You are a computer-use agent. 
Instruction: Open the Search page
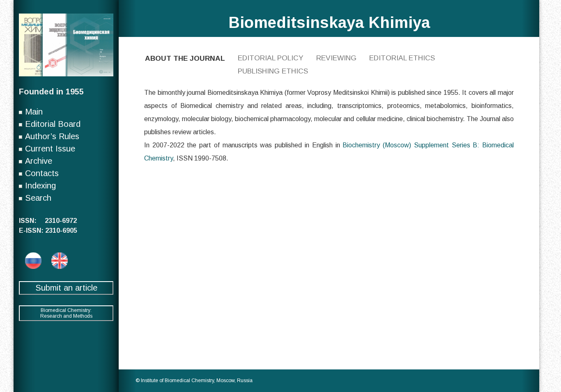click(38, 198)
